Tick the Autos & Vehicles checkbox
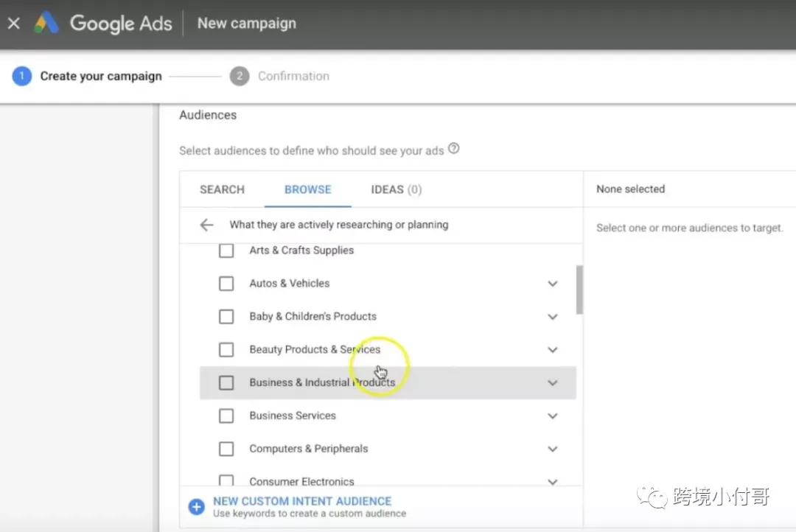Screen dimensions: 796x532 (226, 283)
